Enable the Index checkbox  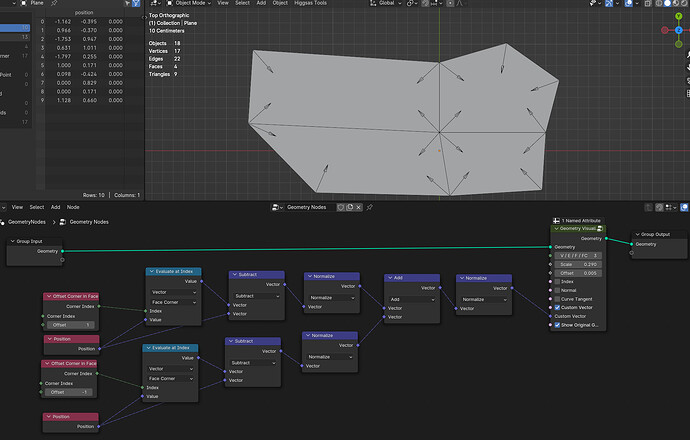(x=557, y=282)
